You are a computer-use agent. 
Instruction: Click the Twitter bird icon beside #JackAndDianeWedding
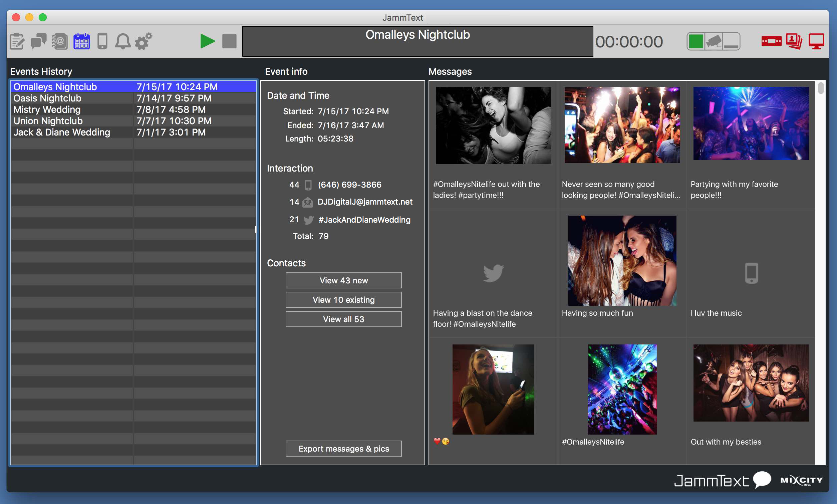coord(308,220)
